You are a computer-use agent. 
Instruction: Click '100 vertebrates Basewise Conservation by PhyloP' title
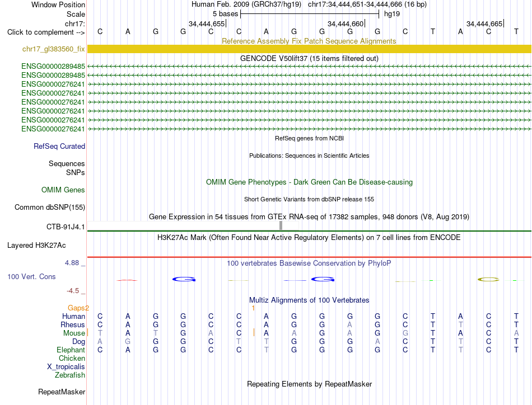click(309, 263)
